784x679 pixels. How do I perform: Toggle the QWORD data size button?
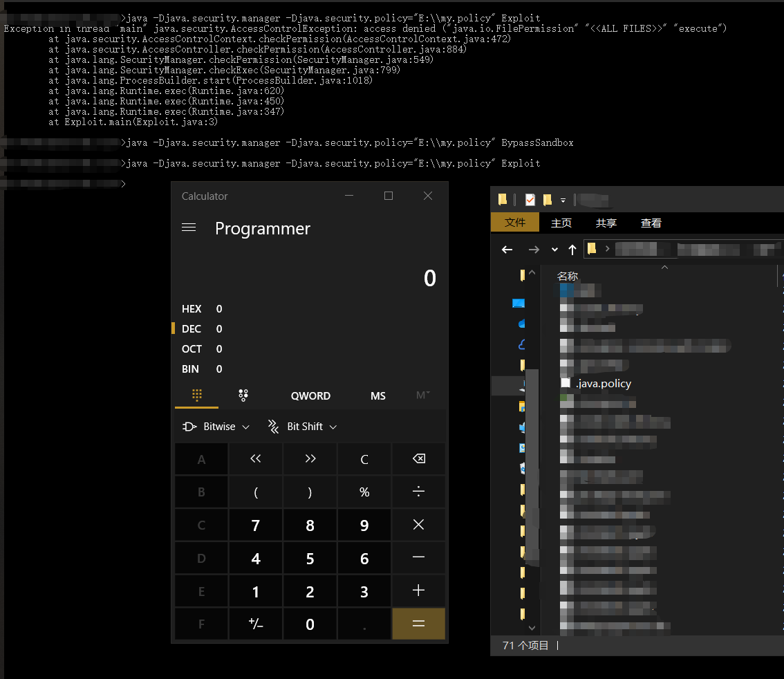click(x=310, y=396)
